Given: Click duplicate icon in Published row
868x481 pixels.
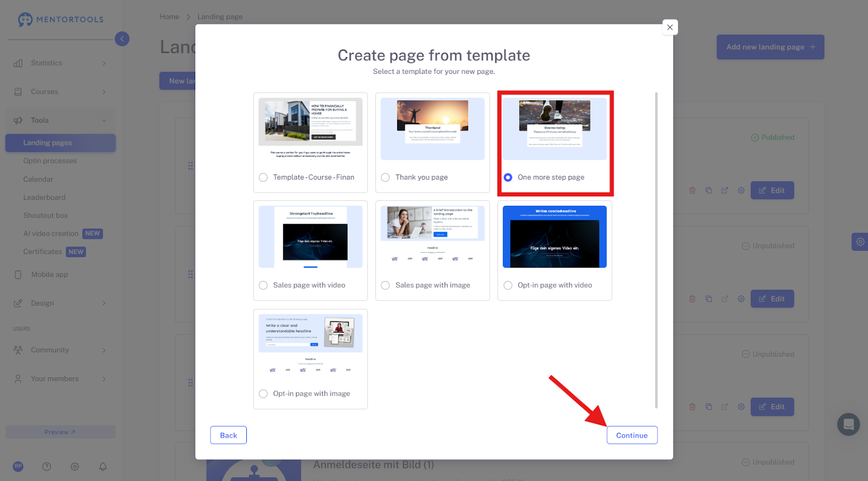Looking at the screenshot, I should pos(709,191).
